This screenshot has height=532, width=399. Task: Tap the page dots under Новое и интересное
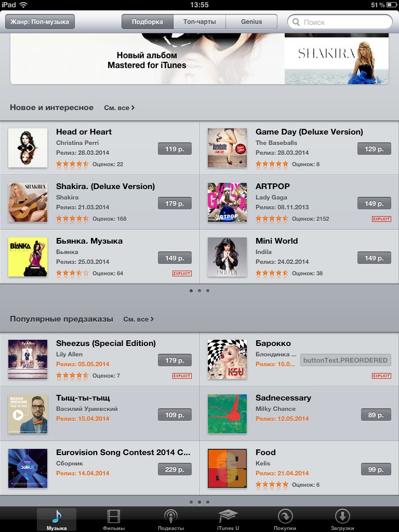click(x=199, y=291)
